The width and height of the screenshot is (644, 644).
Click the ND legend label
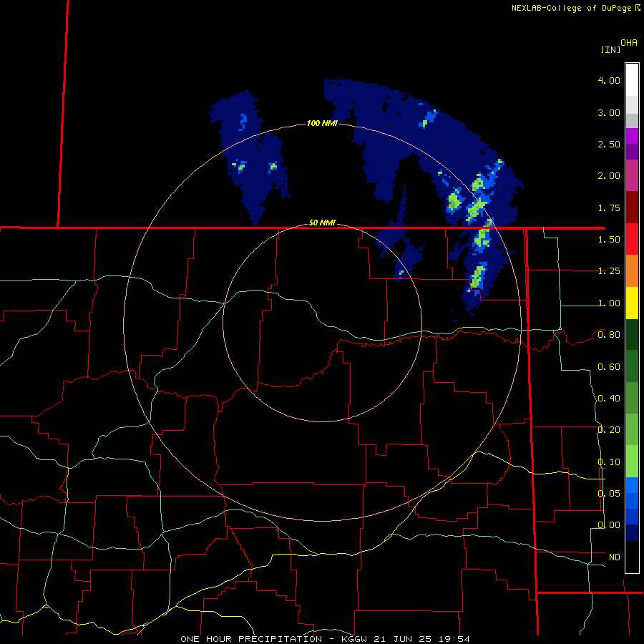tap(615, 557)
